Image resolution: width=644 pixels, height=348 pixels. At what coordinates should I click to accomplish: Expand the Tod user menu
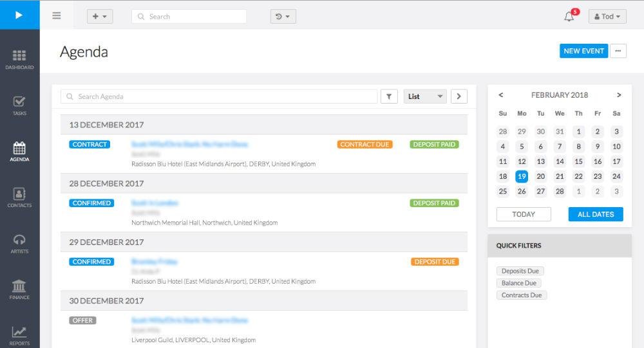(607, 17)
